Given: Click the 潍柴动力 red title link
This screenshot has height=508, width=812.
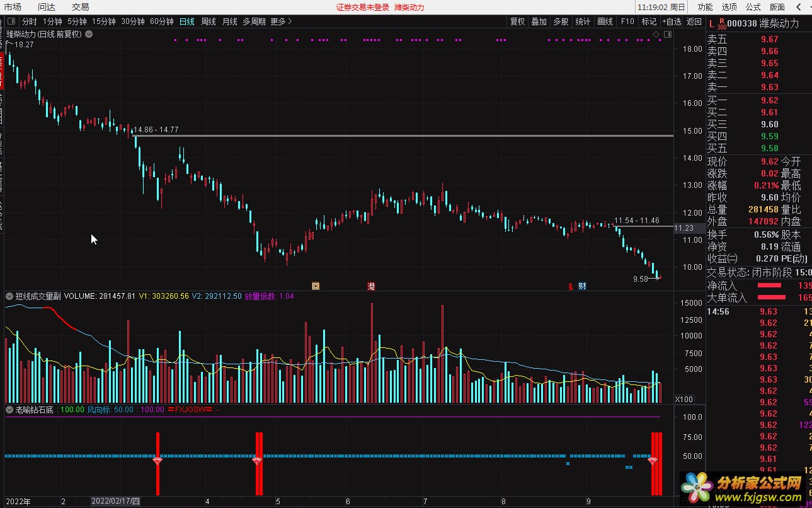Looking at the screenshot, I should [x=409, y=8].
